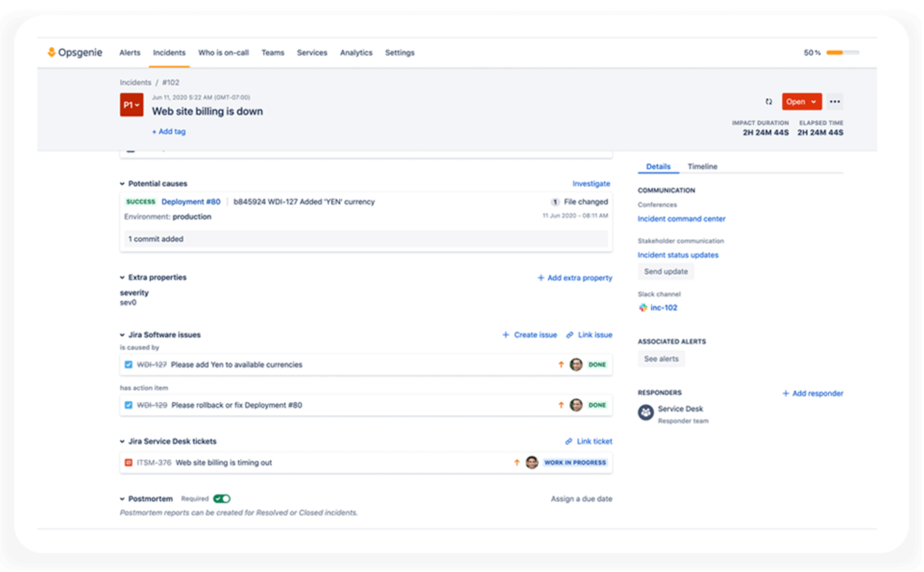Collapse the Extra properties section
Screen dimensions: 924x572
point(122,278)
